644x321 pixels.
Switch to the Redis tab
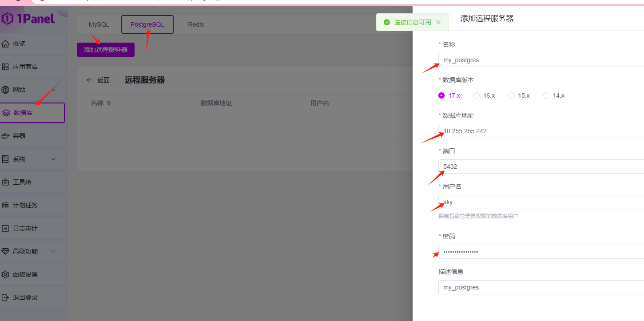[196, 24]
